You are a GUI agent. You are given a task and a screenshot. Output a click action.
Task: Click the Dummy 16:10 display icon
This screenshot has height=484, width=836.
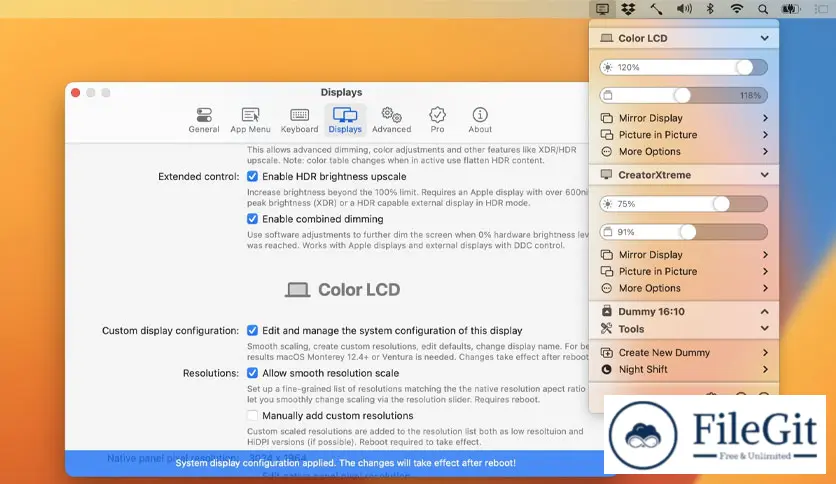point(606,311)
